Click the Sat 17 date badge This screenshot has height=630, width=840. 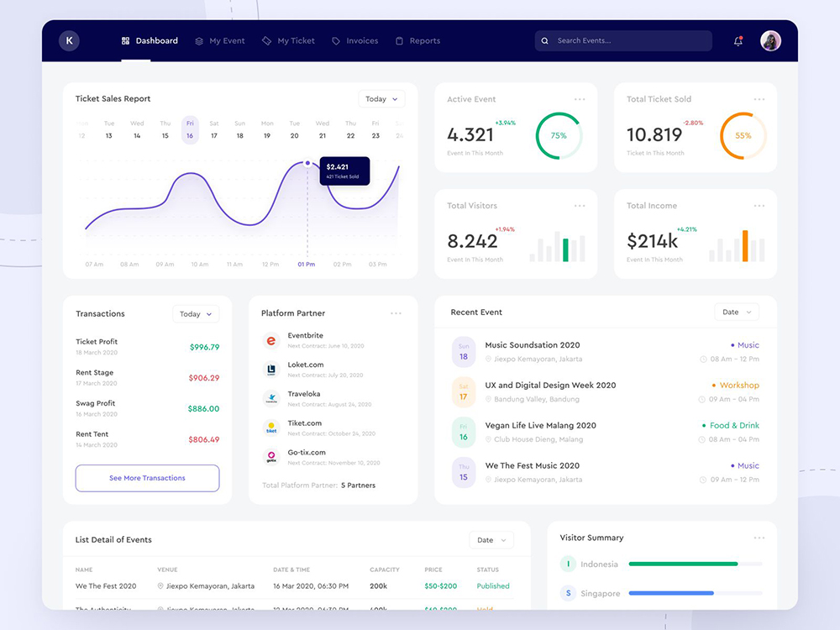pos(464,392)
